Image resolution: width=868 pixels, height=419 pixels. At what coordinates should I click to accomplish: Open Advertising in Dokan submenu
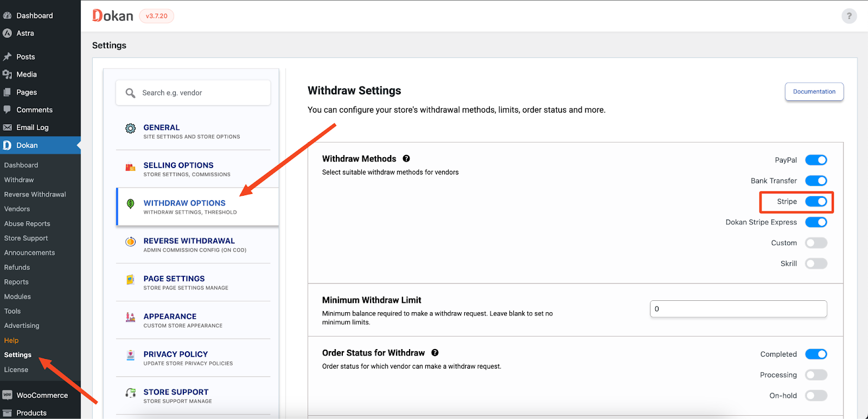[22, 326]
